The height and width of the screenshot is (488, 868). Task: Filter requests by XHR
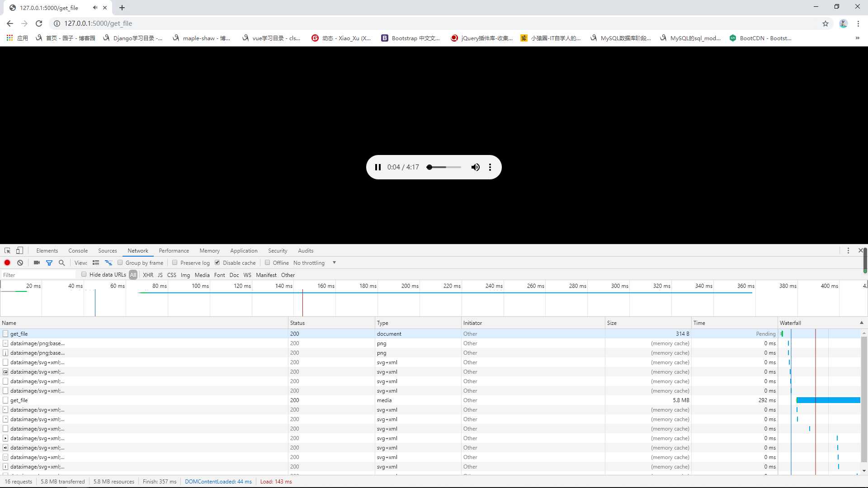pyautogui.click(x=148, y=275)
